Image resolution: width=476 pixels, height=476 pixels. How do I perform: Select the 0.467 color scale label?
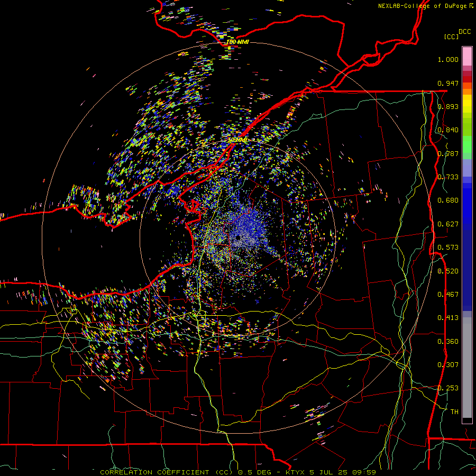coord(448,295)
